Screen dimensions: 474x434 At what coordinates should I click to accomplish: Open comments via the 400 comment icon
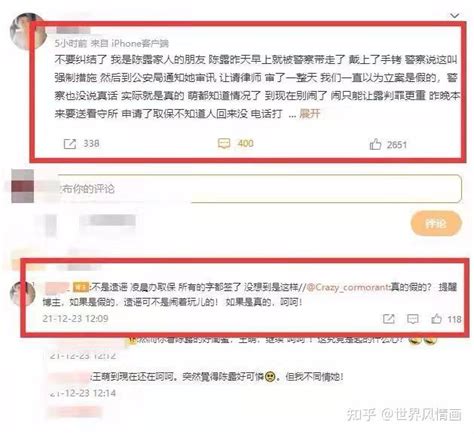pyautogui.click(x=224, y=144)
